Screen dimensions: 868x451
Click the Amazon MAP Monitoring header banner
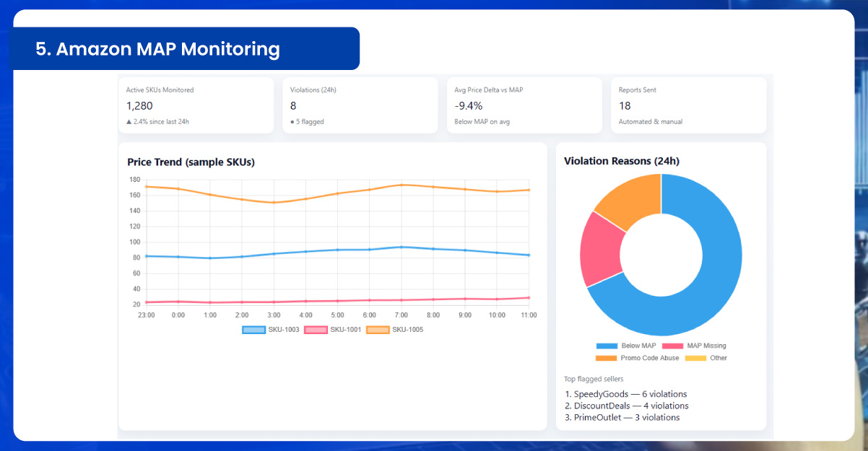point(186,49)
